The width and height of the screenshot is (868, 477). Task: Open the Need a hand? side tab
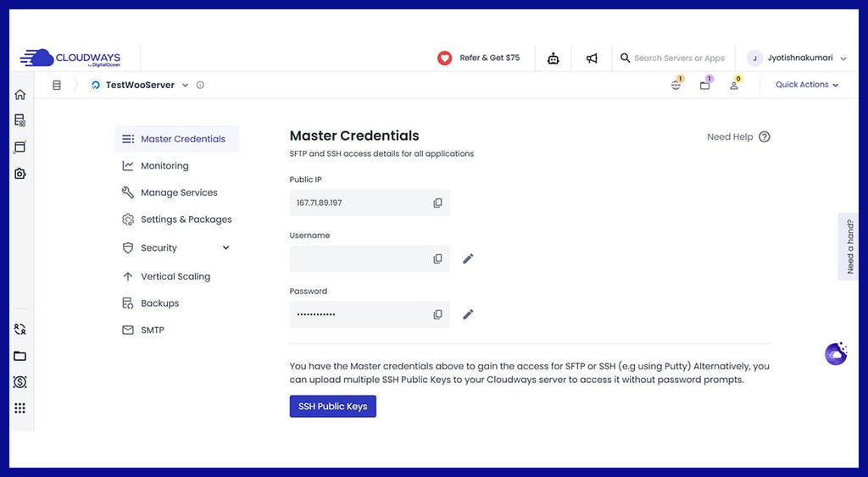pos(849,247)
